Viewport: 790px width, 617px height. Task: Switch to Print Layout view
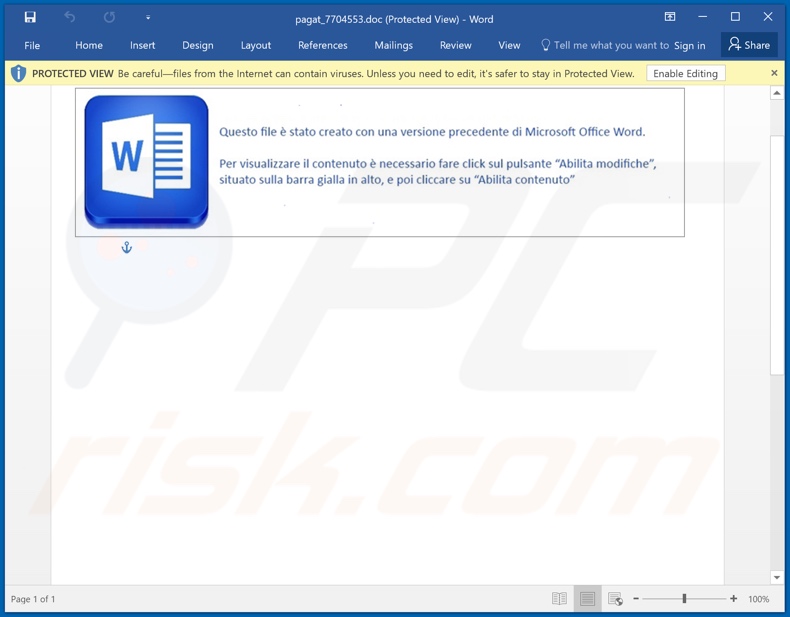[x=587, y=598]
